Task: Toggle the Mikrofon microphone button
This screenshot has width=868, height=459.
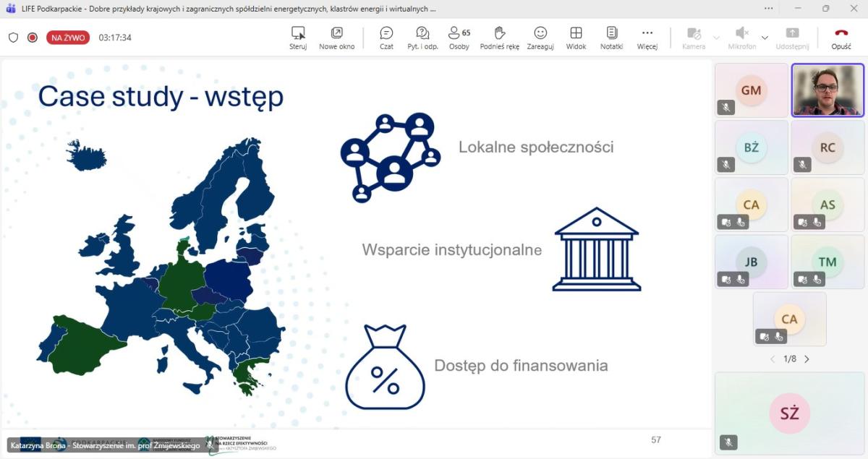Action: (741, 38)
